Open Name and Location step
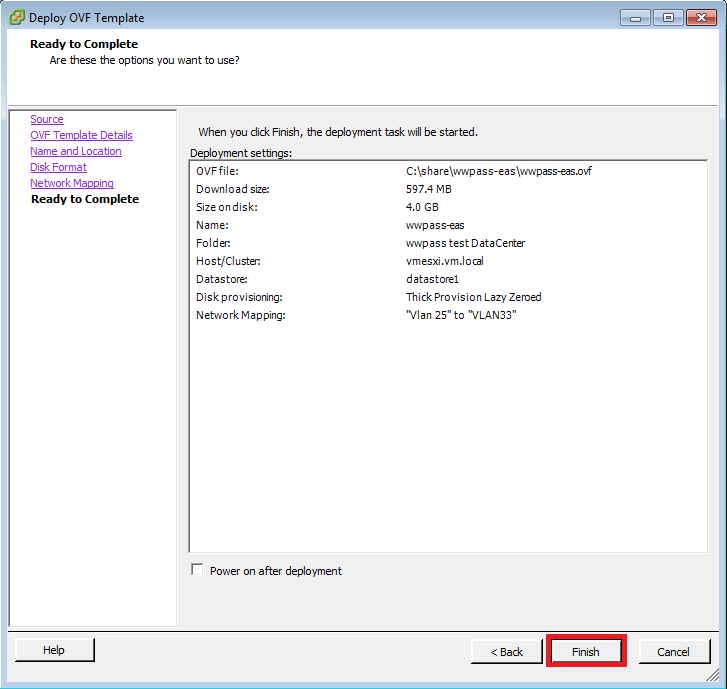The width and height of the screenshot is (727, 689). pyautogui.click(x=76, y=151)
